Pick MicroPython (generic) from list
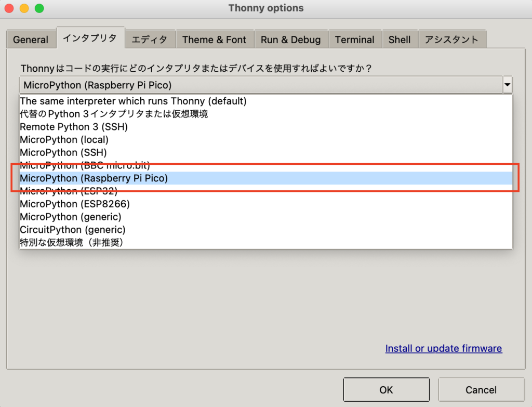532x407 pixels. click(x=265, y=217)
